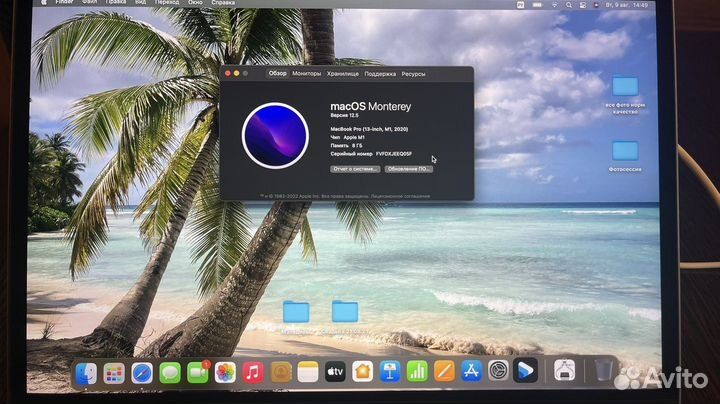Viewport: 720px width, 404px height.
Task: Click the Siri icon in the menu bar
Action: pos(596,5)
